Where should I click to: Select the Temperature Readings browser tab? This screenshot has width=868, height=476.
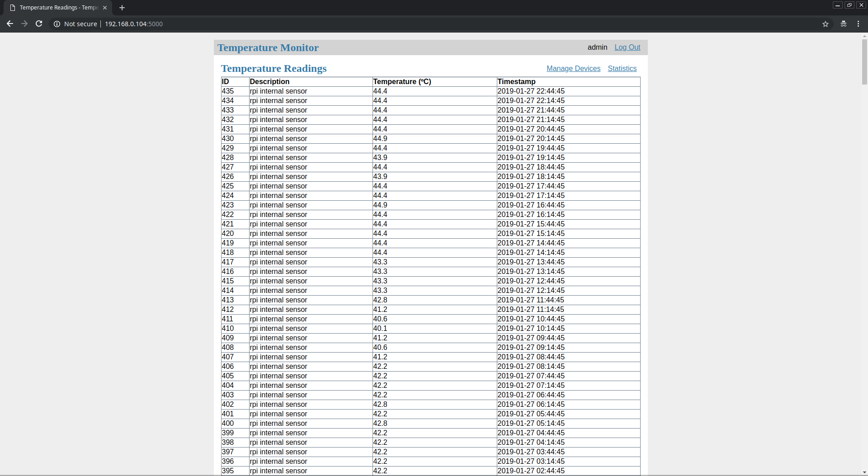(x=58, y=8)
